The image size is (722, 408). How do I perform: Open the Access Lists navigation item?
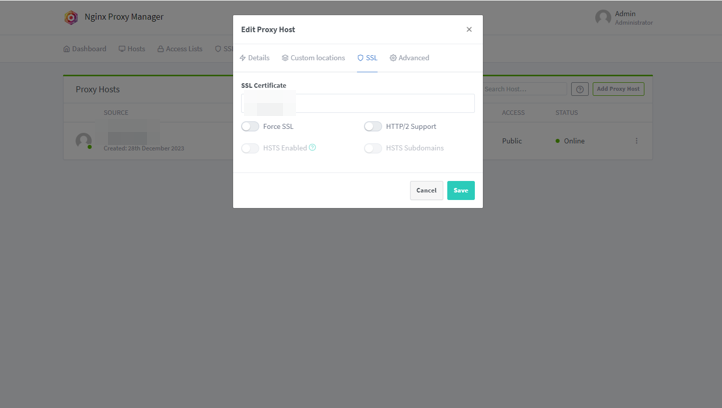(x=180, y=49)
